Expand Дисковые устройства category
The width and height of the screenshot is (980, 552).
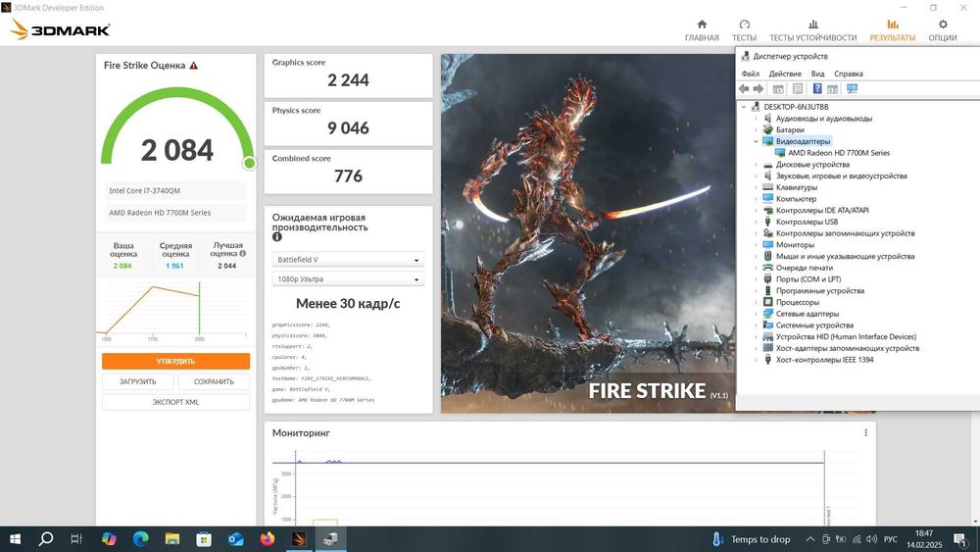coord(756,165)
